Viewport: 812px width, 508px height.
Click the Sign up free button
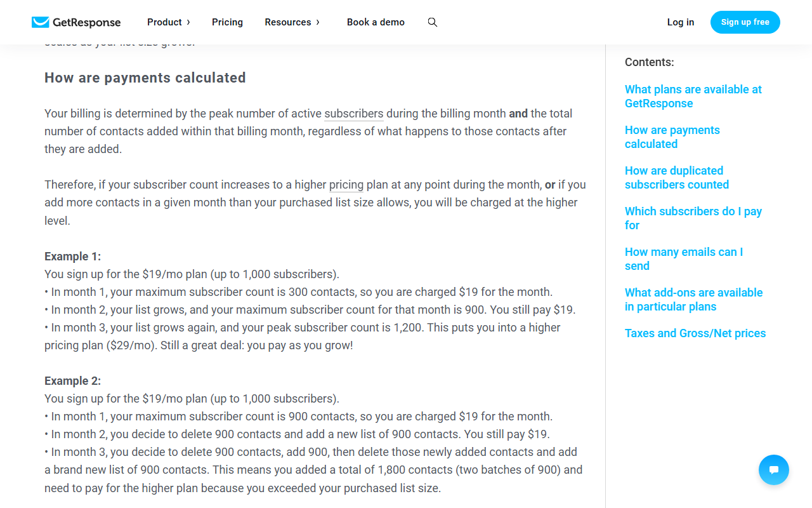(x=745, y=22)
